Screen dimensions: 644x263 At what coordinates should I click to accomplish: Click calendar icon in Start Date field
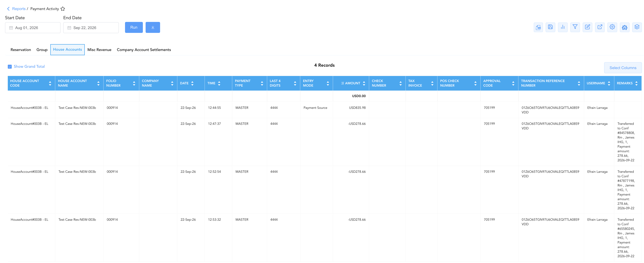click(11, 28)
